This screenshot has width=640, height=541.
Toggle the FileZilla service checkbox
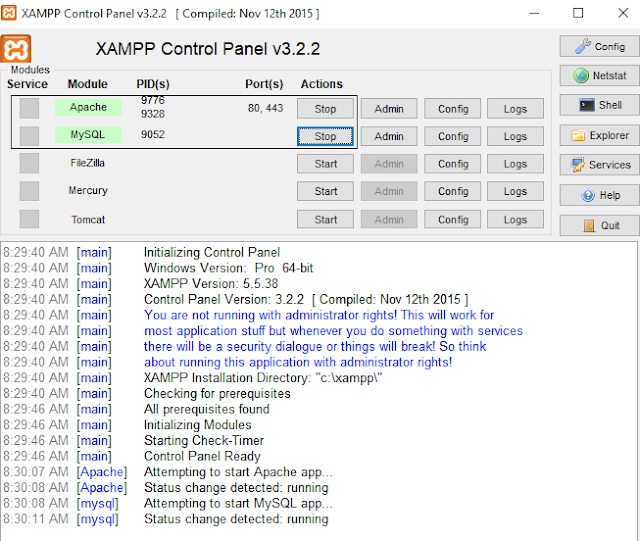coord(29,163)
